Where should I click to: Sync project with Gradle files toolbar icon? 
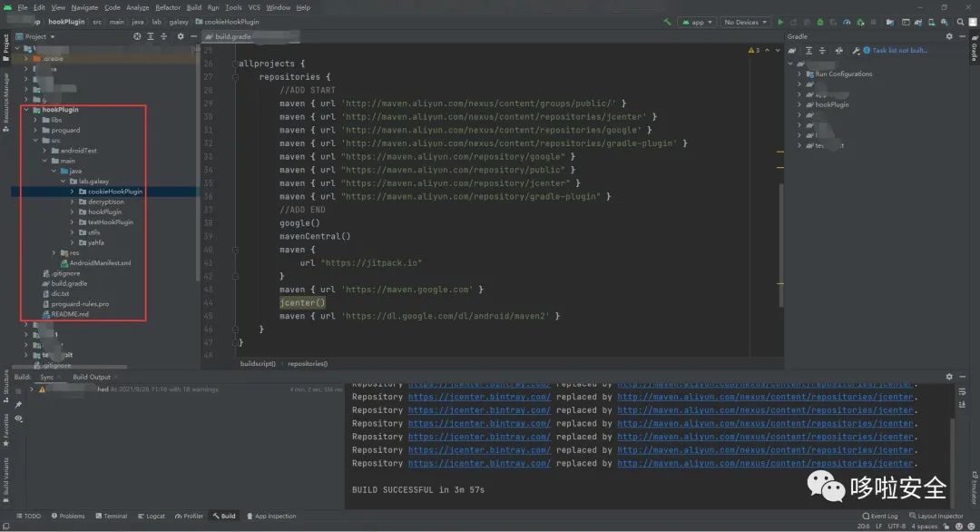click(889, 22)
